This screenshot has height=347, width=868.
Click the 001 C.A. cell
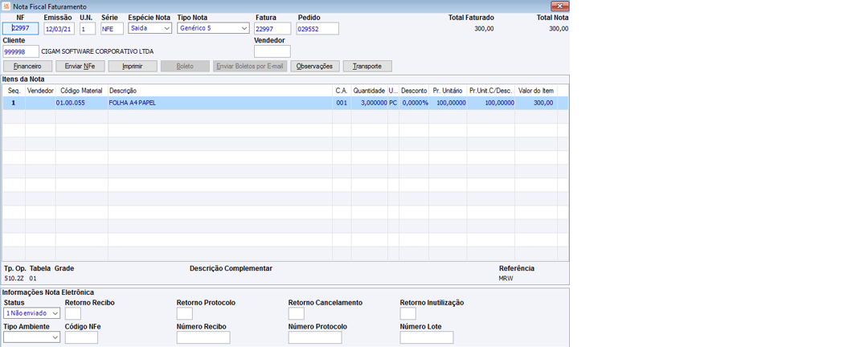click(x=342, y=103)
